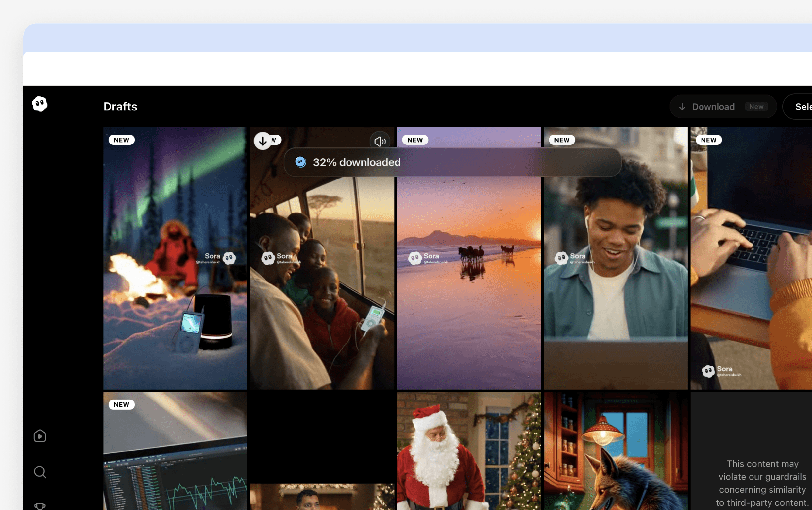This screenshot has height=510, width=812.
Task: Open search from the sidebar magnifier icon
Action: click(x=40, y=472)
